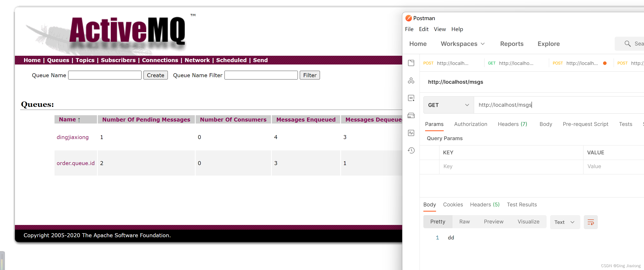Select Test Results tab
The width and height of the screenshot is (644, 270).
click(522, 205)
